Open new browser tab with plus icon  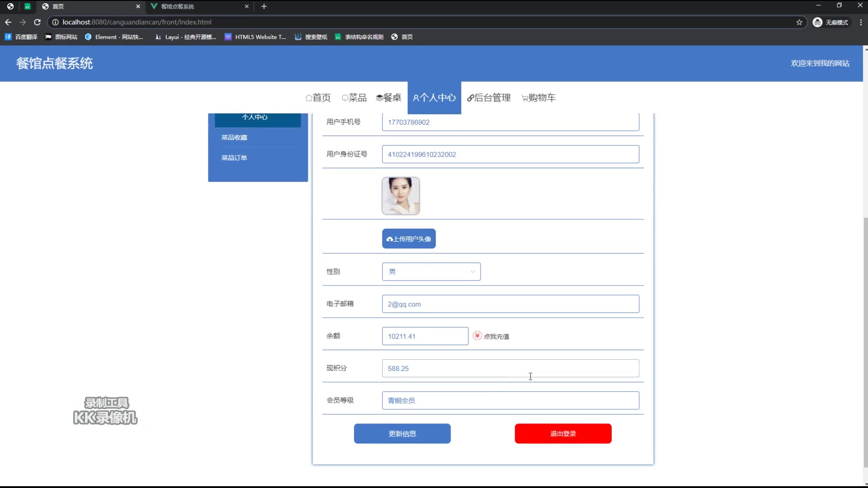point(264,6)
